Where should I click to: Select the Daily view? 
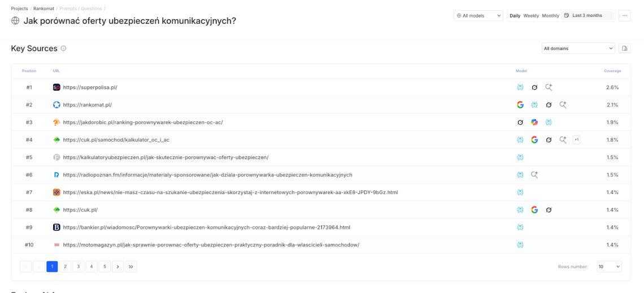pos(515,16)
